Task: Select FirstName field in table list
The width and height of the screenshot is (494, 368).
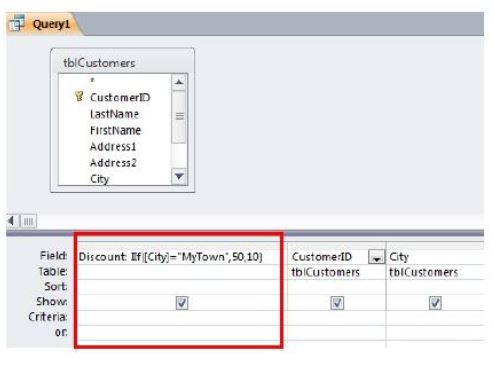Action: [115, 130]
